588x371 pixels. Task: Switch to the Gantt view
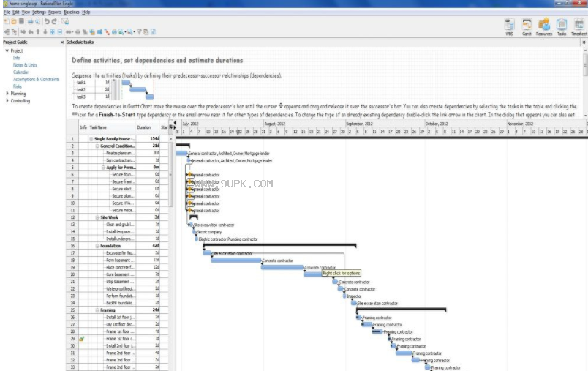[527, 26]
